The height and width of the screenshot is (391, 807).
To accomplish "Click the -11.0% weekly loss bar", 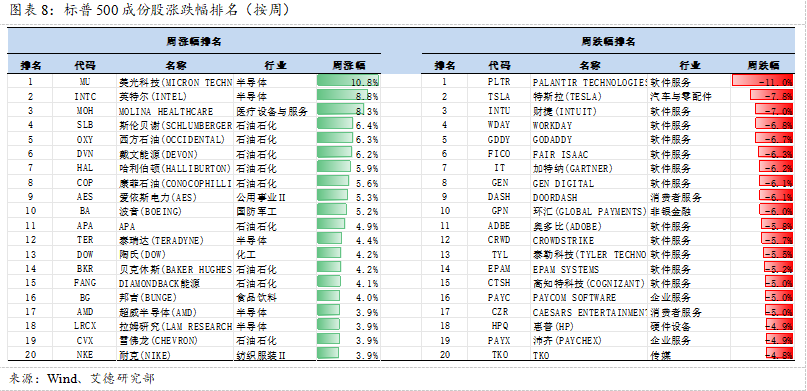I will (x=763, y=81).
